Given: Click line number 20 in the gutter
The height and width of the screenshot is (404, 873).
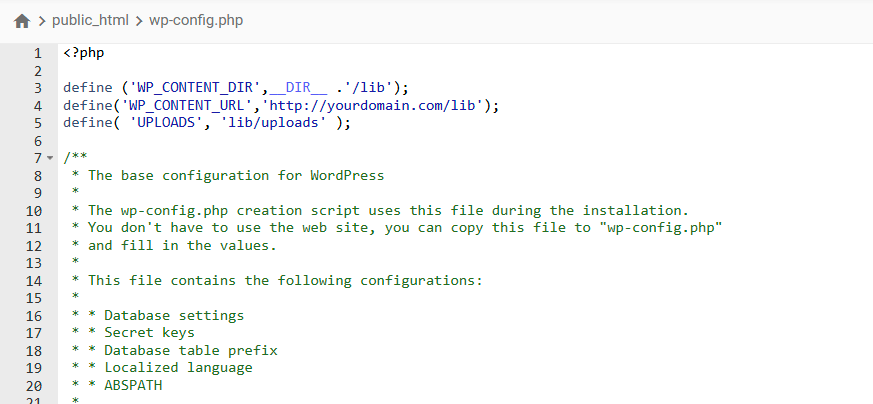Looking at the screenshot, I should point(33,386).
